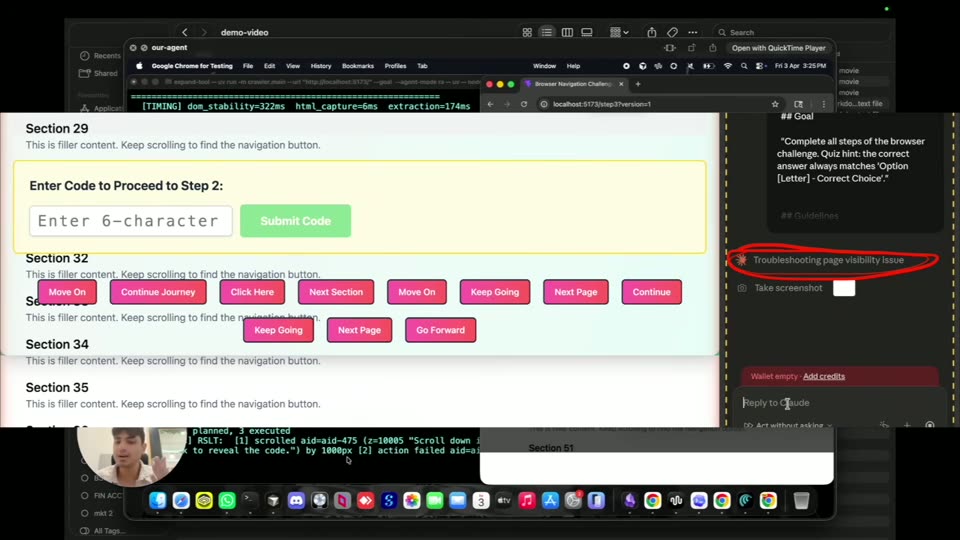Open the Finder more actions ellipsis
The height and width of the screenshot is (540, 960).
692,32
